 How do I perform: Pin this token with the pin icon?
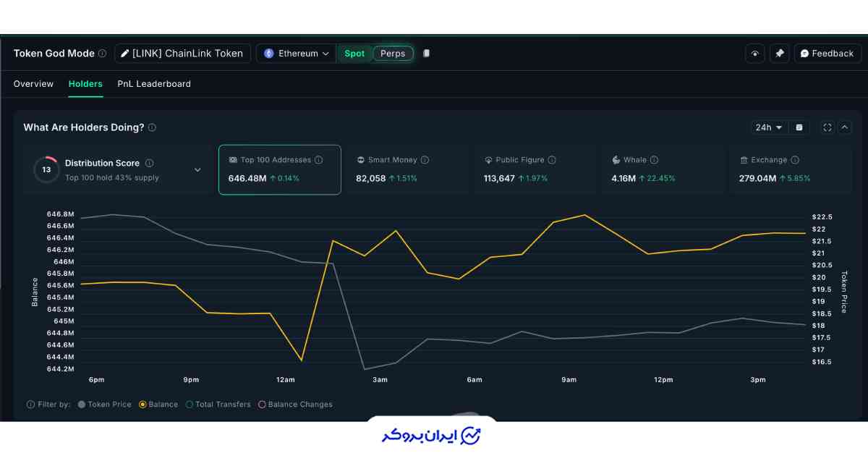point(779,54)
